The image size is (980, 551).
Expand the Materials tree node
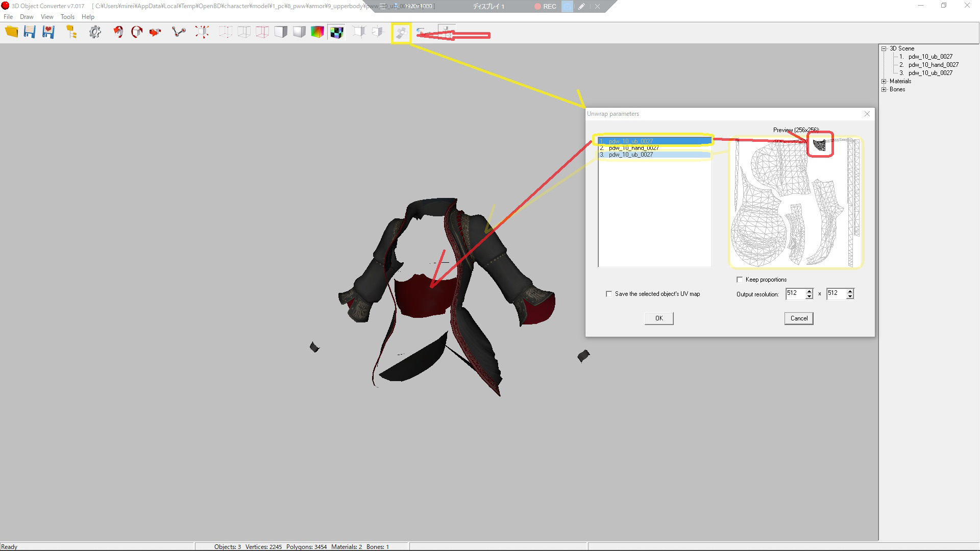pyautogui.click(x=884, y=81)
